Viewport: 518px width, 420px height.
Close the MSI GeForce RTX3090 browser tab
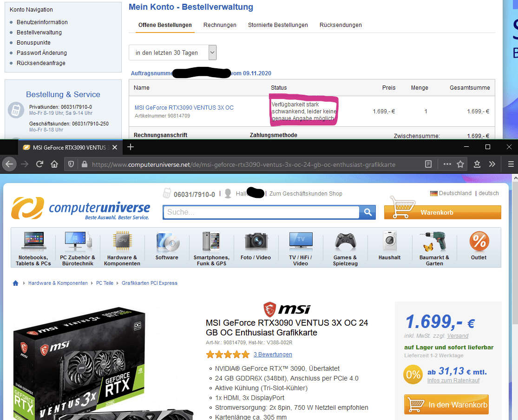pos(115,147)
